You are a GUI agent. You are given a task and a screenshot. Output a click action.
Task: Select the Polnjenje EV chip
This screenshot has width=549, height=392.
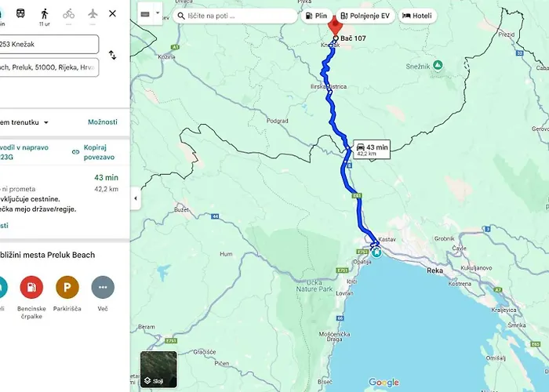pyautogui.click(x=366, y=15)
